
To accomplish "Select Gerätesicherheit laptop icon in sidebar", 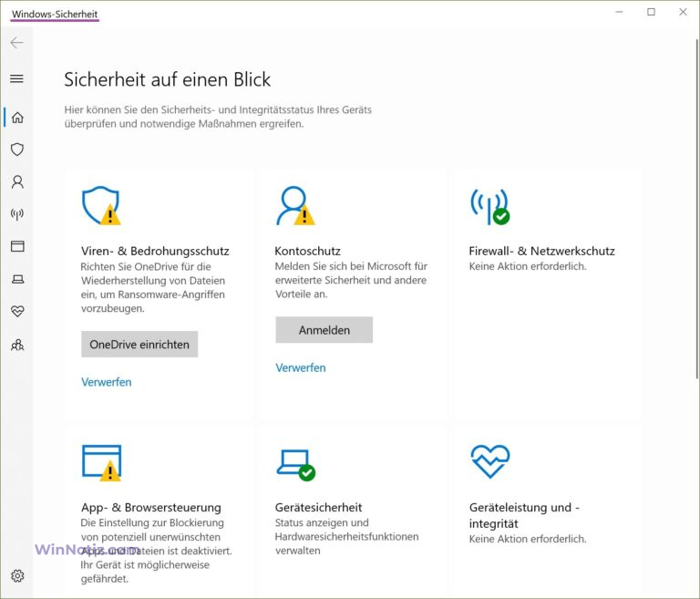I will tap(16, 279).
